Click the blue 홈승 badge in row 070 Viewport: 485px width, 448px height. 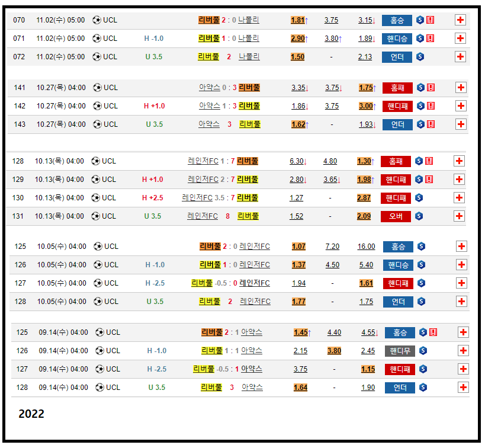(x=397, y=20)
